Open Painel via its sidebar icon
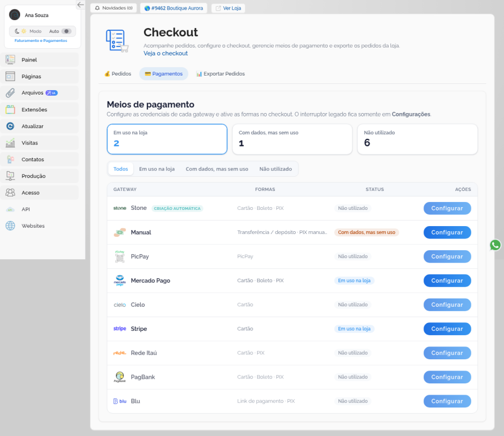Screen dimensions: 504x436 click(x=10, y=59)
